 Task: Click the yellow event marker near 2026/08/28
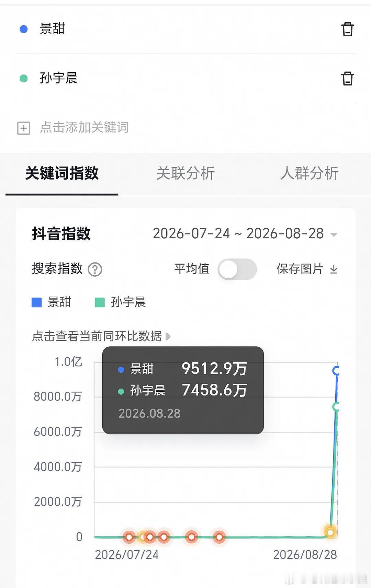[x=330, y=532]
